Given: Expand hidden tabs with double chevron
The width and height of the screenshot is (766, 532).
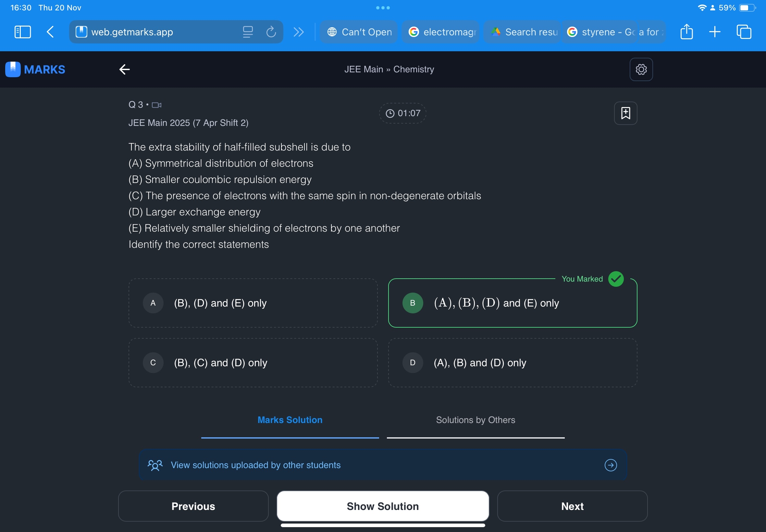Looking at the screenshot, I should point(298,32).
